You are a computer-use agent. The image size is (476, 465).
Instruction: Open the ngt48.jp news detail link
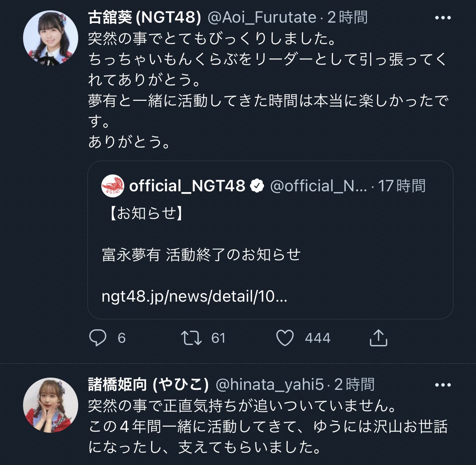point(194,296)
